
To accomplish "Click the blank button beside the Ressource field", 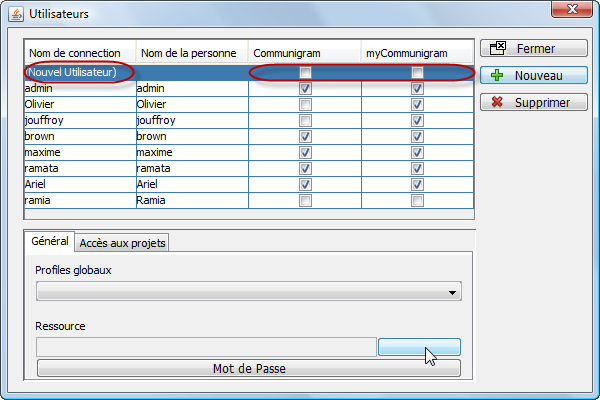I will coord(419,347).
